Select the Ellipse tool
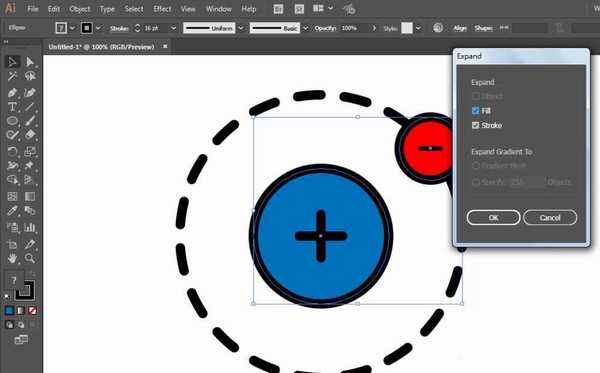 (12, 121)
